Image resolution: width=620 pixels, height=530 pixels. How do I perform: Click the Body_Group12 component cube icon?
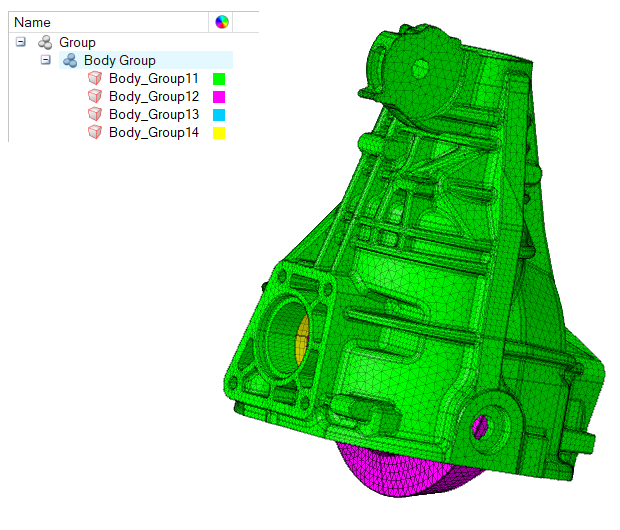[x=95, y=96]
